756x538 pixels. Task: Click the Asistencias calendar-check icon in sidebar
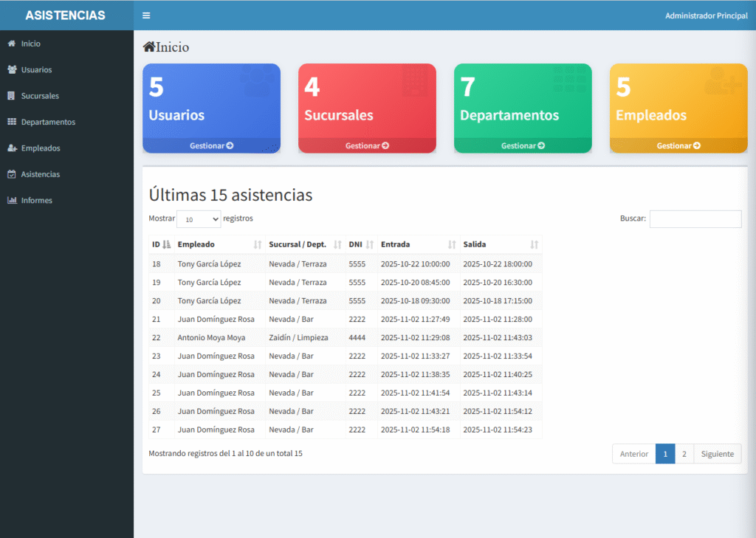[11, 174]
